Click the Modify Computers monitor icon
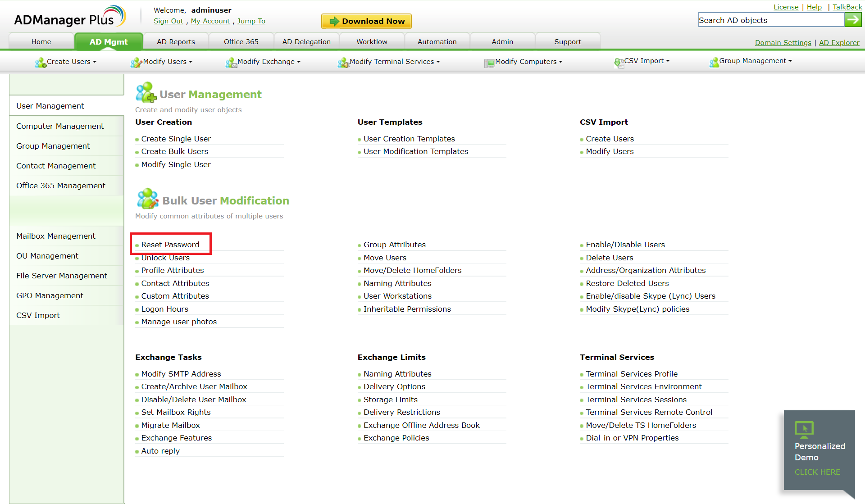Viewport: 865px width, 504px height. (489, 63)
